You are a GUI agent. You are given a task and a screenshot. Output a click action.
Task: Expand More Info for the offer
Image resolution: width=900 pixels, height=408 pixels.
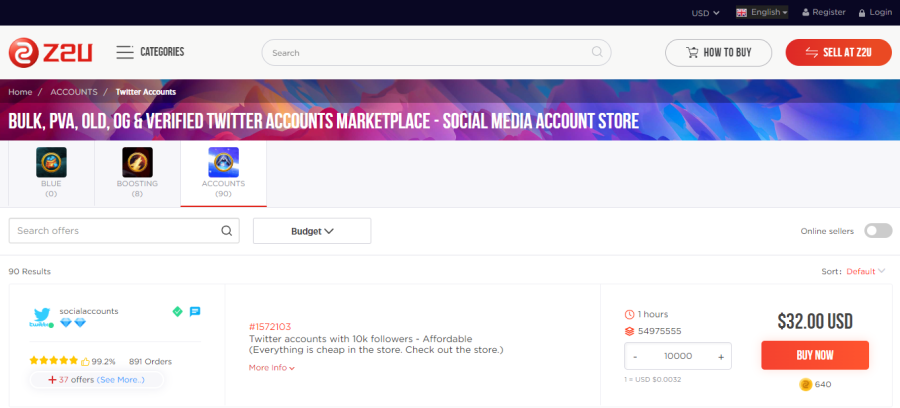click(x=272, y=368)
